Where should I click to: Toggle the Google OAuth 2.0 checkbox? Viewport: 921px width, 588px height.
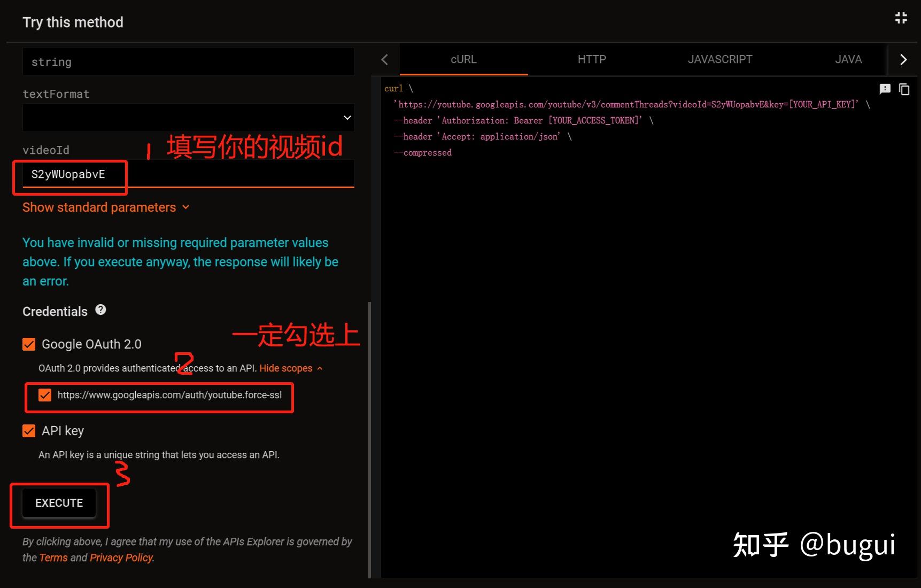click(29, 344)
